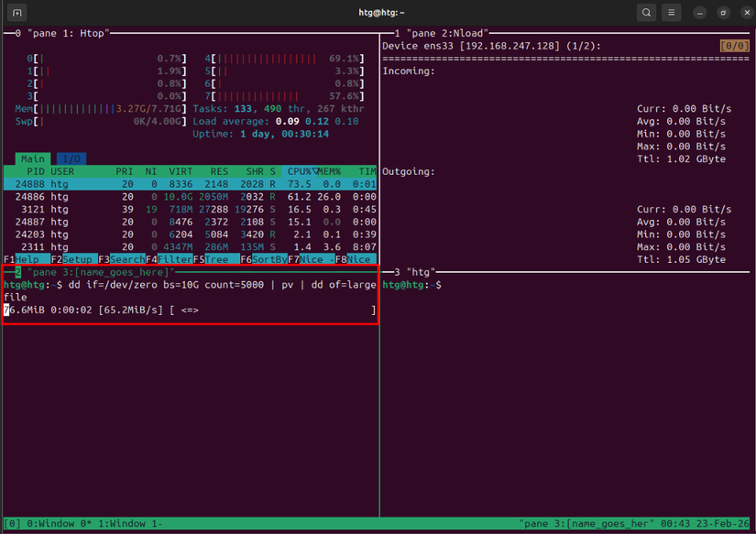This screenshot has height=534, width=756.
Task: Click the search icon in the terminal titlebar
Action: pyautogui.click(x=646, y=13)
